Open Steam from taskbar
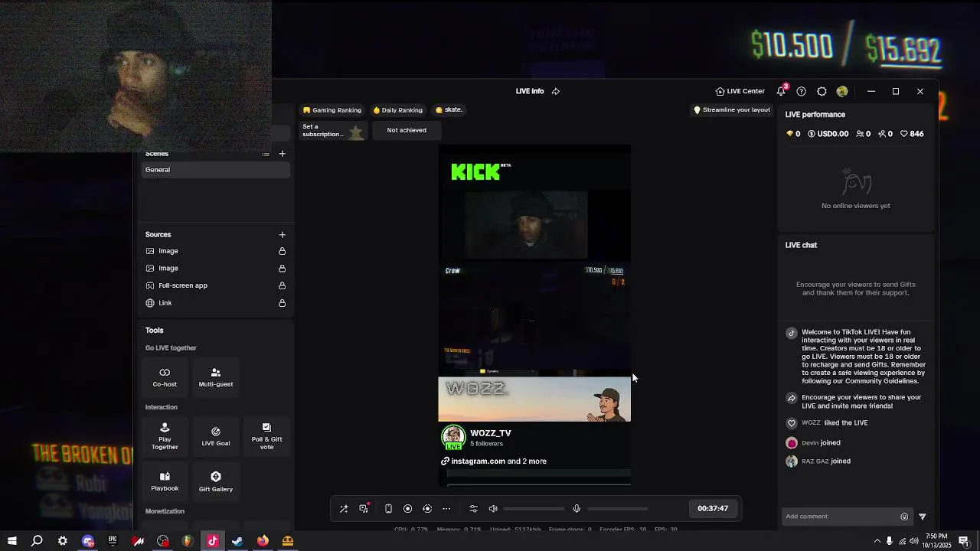This screenshot has width=980, height=551. (x=237, y=541)
